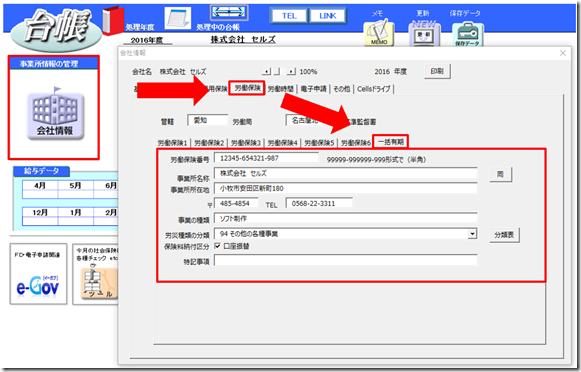Click the 事業所所在地 address field

coord(346,189)
